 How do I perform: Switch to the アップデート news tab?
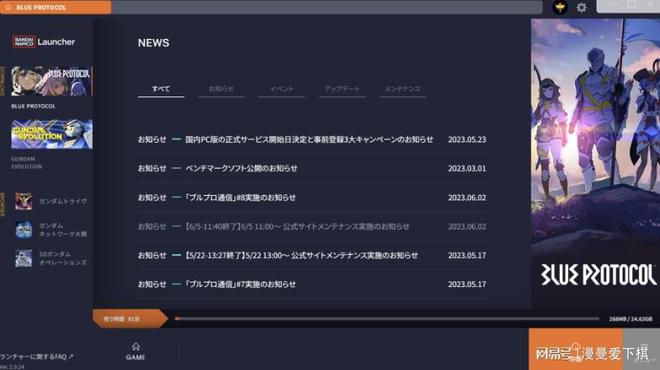342,89
